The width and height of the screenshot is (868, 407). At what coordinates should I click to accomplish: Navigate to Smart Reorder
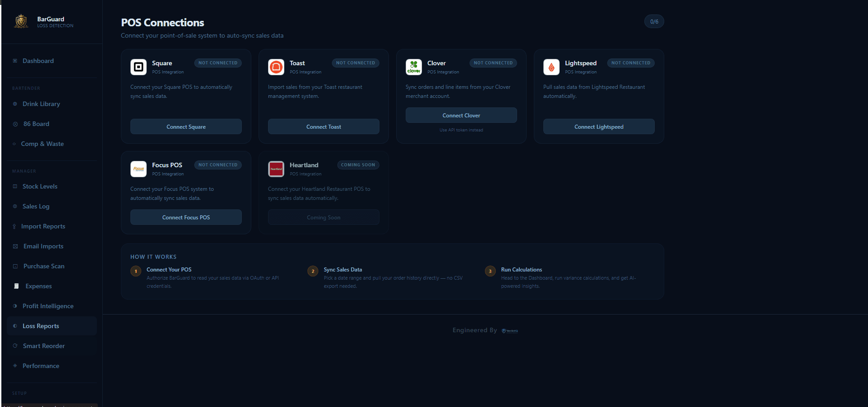52,346
